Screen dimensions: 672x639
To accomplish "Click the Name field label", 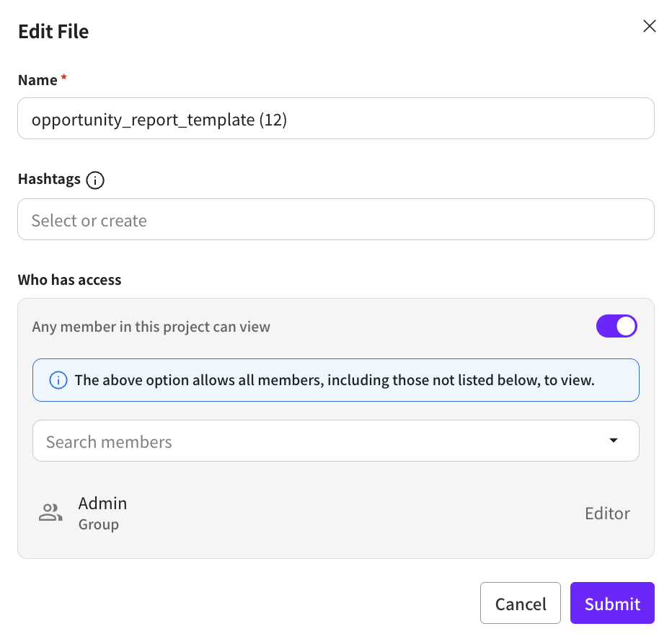I will pyautogui.click(x=37, y=80).
